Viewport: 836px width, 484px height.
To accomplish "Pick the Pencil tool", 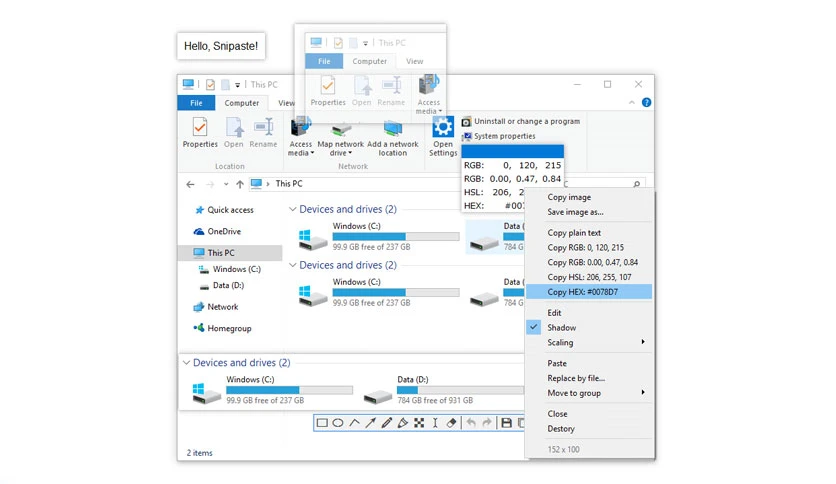I will [387, 423].
